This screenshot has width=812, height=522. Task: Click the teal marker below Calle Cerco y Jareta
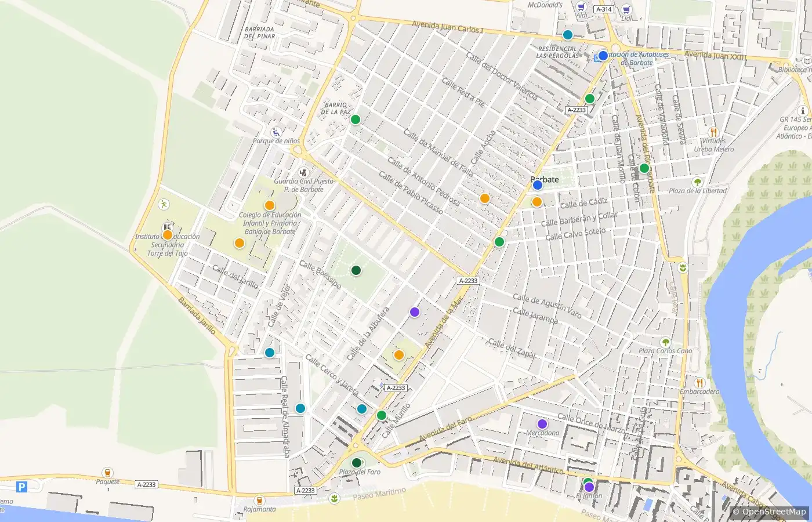(362, 409)
